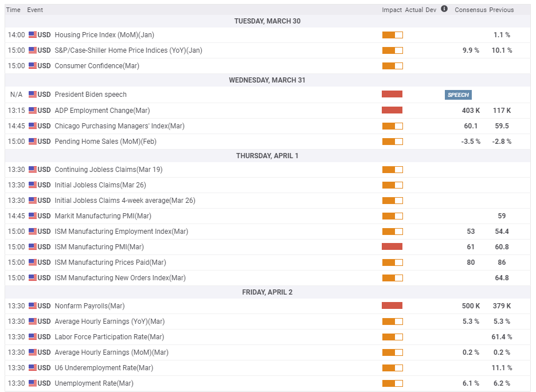Expand the Markit Manufacturing PMI row
The height and width of the screenshot is (392, 536).
pos(103,216)
